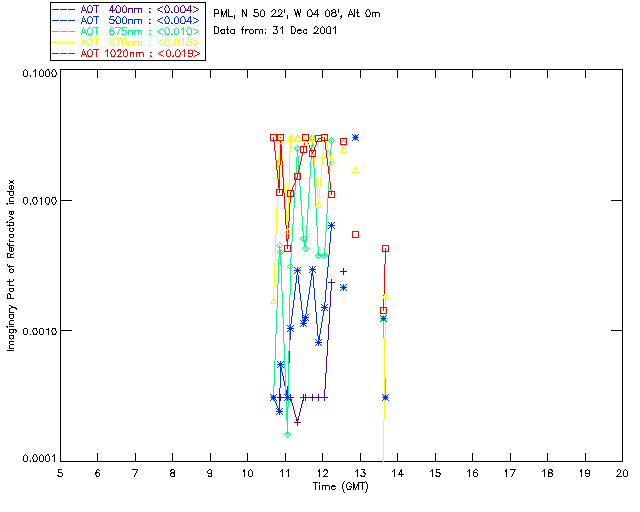Click the AOT 1020nm legend entry

[127, 53]
